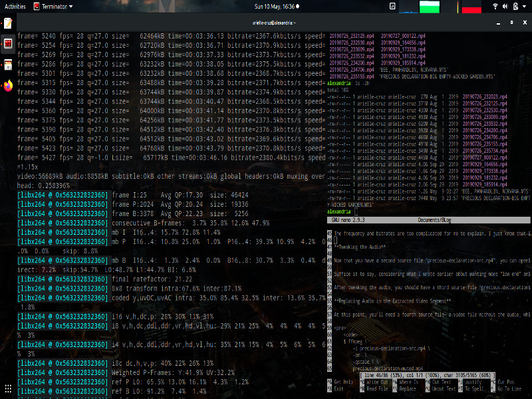The height and width of the screenshot is (399, 532).
Task: Focus the nano editor title bar
Action: (x=428, y=220)
